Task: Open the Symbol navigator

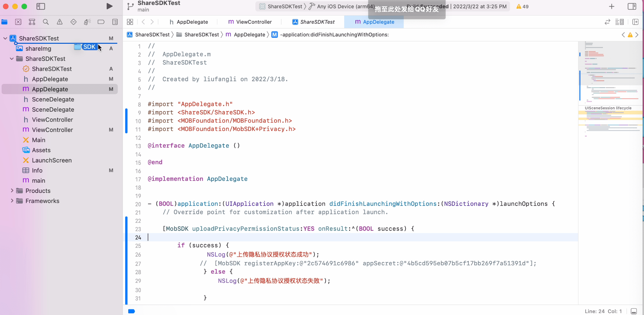Action: pos(32,22)
